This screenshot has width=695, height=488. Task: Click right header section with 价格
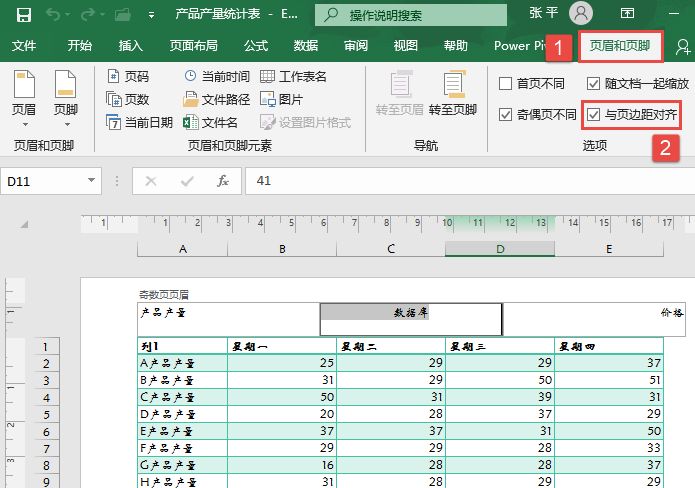(x=594, y=319)
